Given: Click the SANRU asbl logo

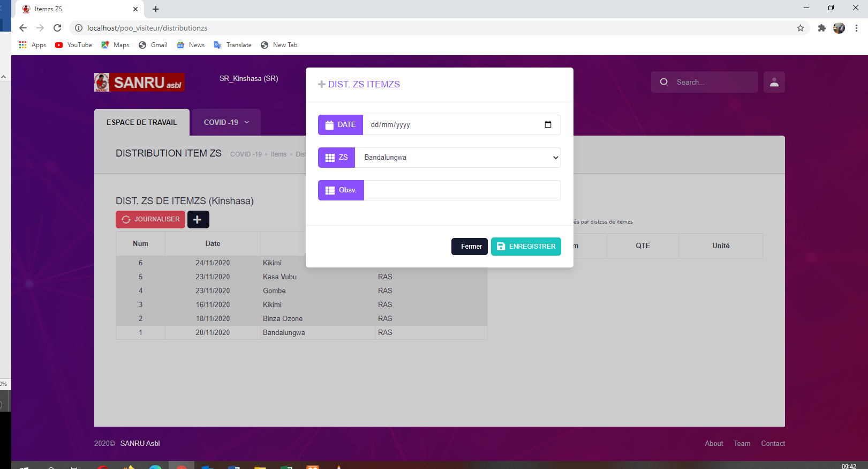Looking at the screenshot, I should point(139,82).
